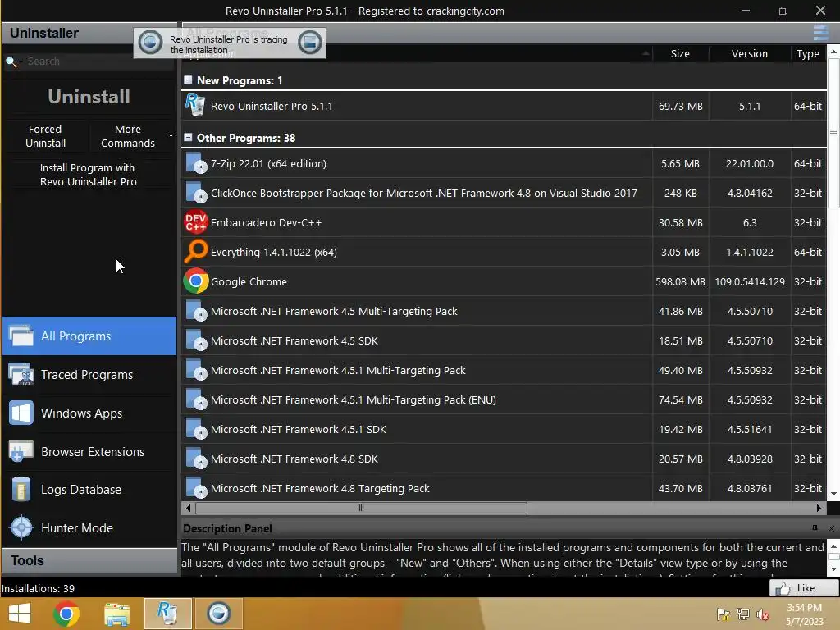Viewport: 840px width, 630px height.
Task: Click the Everything search magnifier icon
Action: coord(195,251)
